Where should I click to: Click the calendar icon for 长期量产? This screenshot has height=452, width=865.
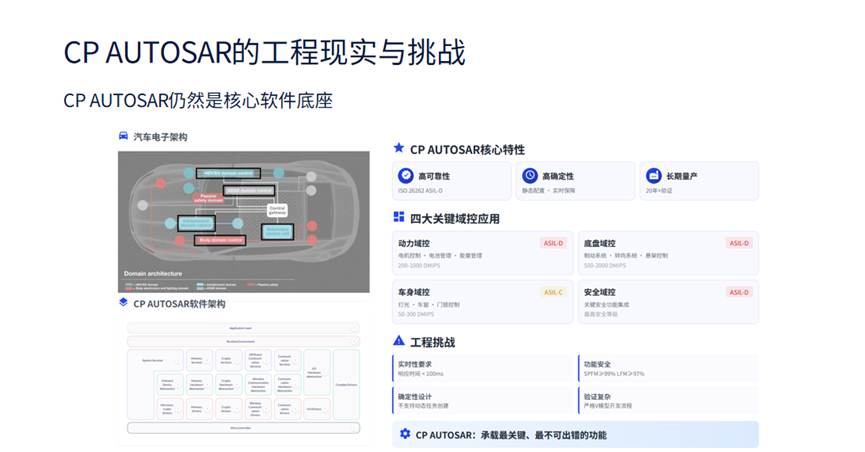pyautogui.click(x=654, y=176)
